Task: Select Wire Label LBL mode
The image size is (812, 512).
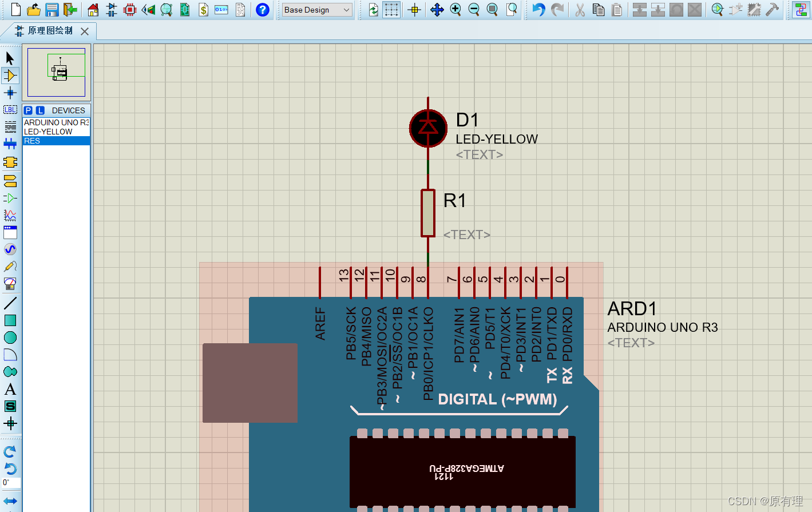Action: click(10, 110)
